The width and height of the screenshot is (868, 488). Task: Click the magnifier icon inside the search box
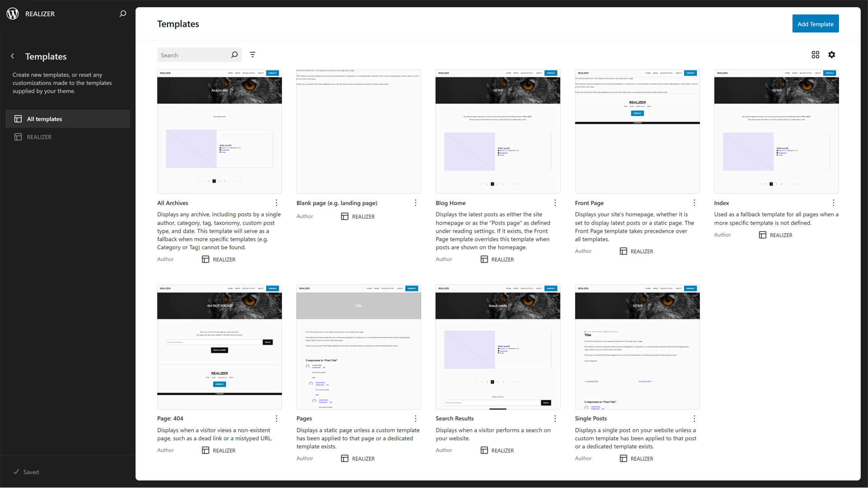[234, 54]
